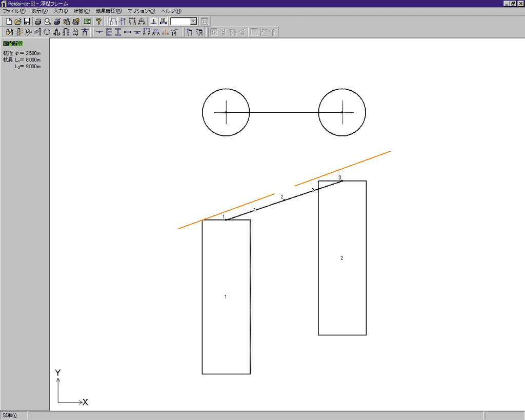This screenshot has height=420, width=525.
Task: Open print preview with magnifier icon
Action: [47, 22]
